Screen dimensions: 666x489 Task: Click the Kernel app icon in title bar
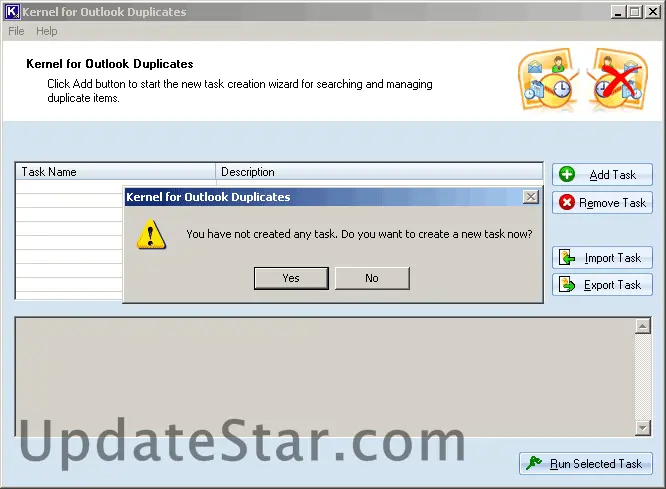[x=12, y=11]
